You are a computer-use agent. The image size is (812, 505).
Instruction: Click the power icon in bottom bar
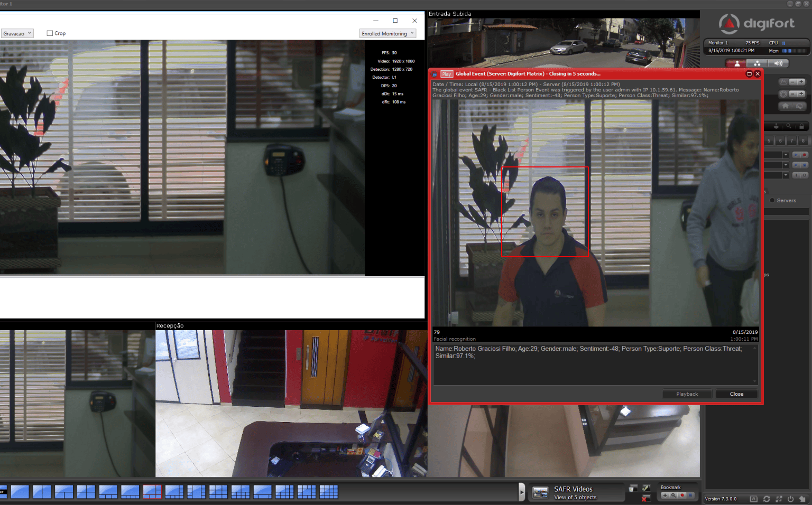pyautogui.click(x=790, y=499)
